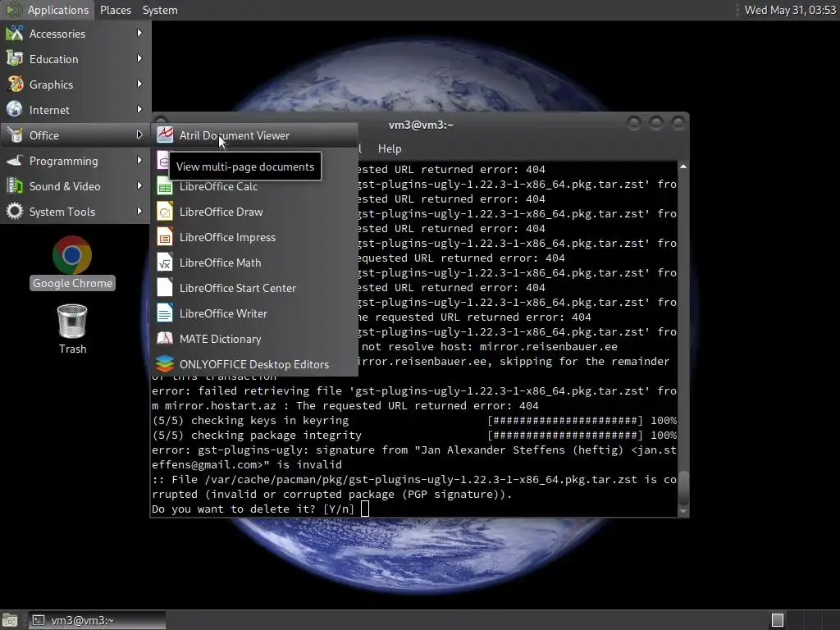Click the LibreOffice Writer icon

click(164, 313)
